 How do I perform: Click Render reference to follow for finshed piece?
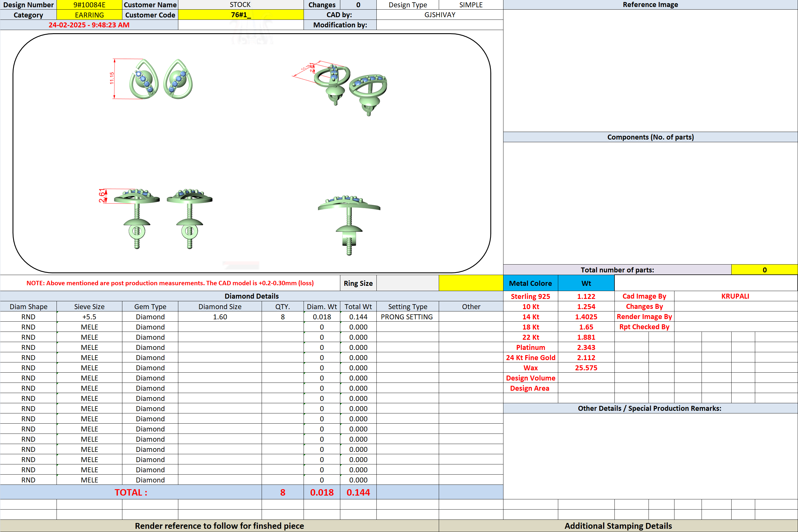(219, 526)
